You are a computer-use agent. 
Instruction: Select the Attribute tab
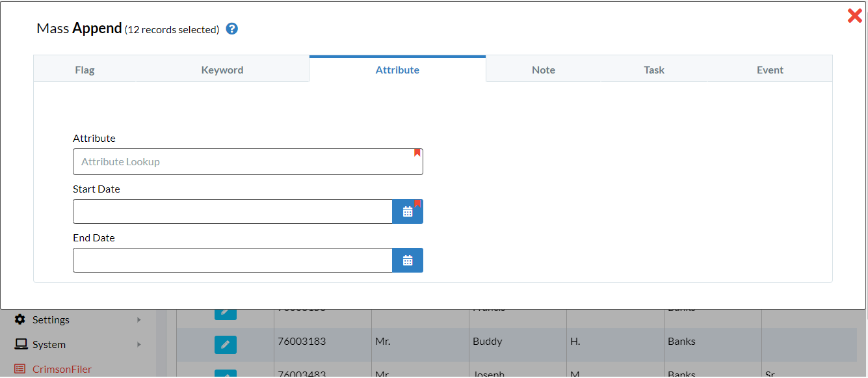coord(397,70)
